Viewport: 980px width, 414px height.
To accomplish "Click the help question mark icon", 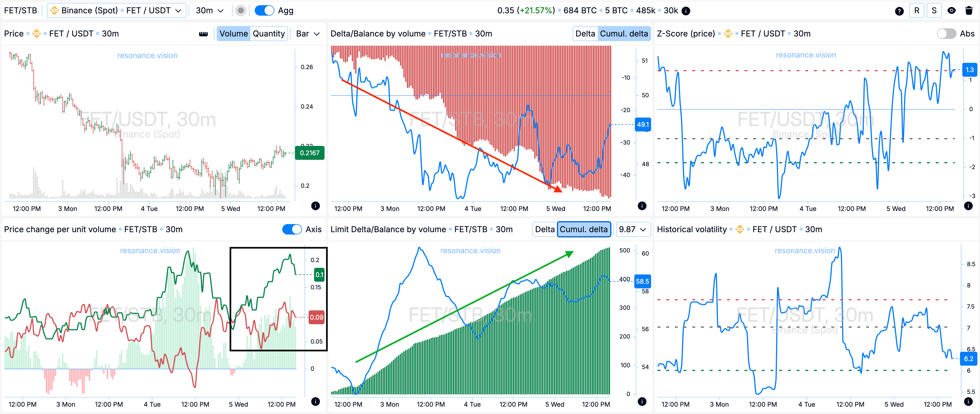I will coord(899,11).
